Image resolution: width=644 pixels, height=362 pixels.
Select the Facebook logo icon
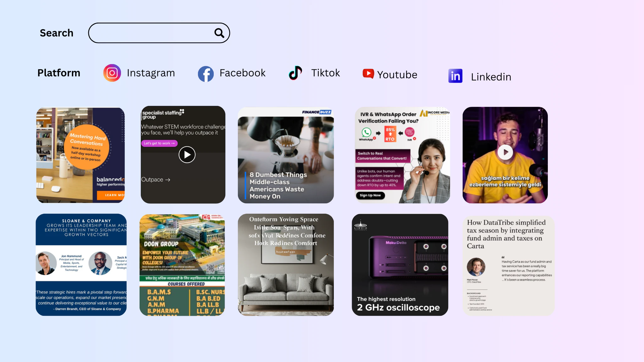point(206,74)
